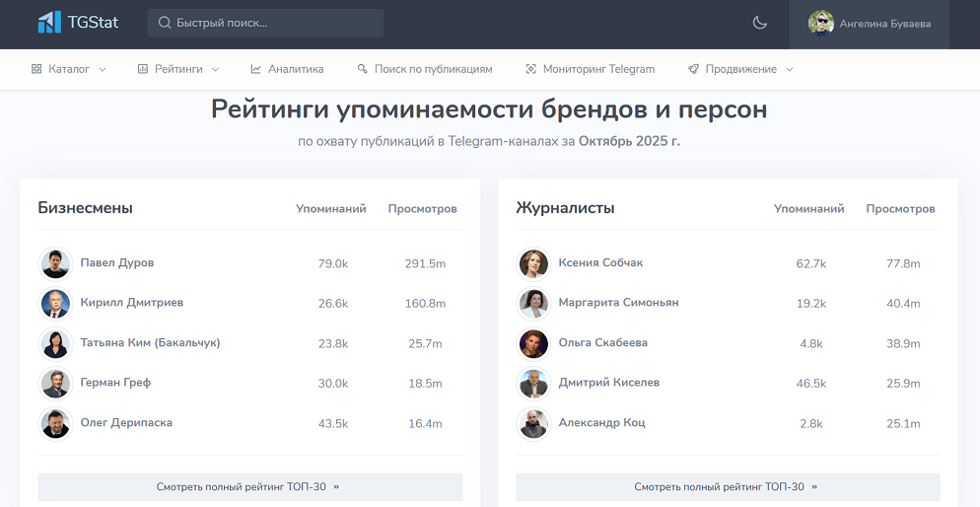Click the Каталог grid icon
The height and width of the screenshot is (507, 980).
pos(36,69)
